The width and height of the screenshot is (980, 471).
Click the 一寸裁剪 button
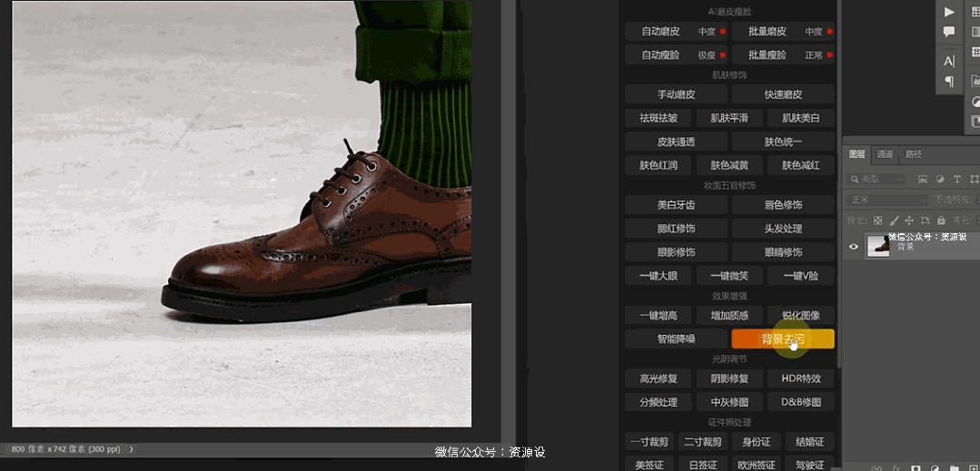(649, 442)
